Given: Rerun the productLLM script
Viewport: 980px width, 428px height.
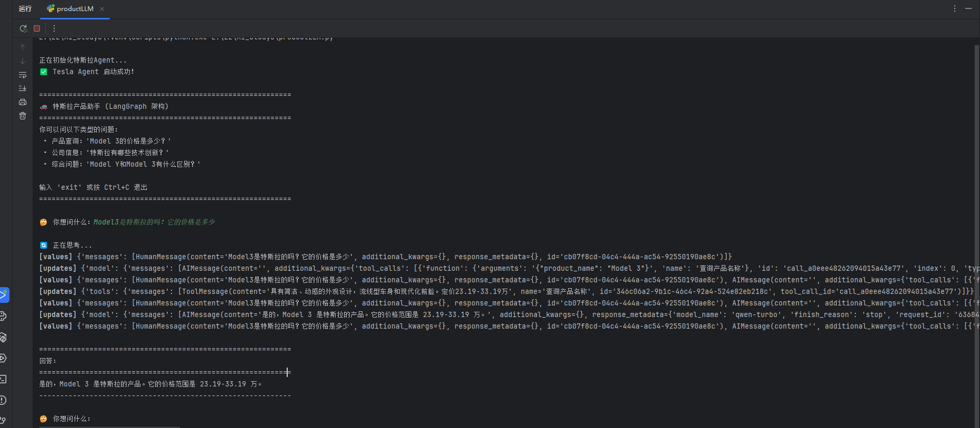Looking at the screenshot, I should pyautogui.click(x=23, y=28).
